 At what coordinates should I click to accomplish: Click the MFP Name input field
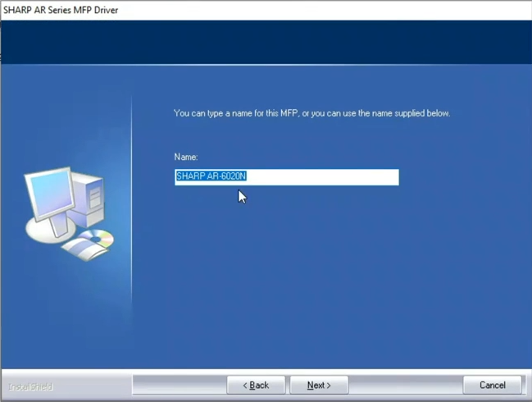pos(287,177)
